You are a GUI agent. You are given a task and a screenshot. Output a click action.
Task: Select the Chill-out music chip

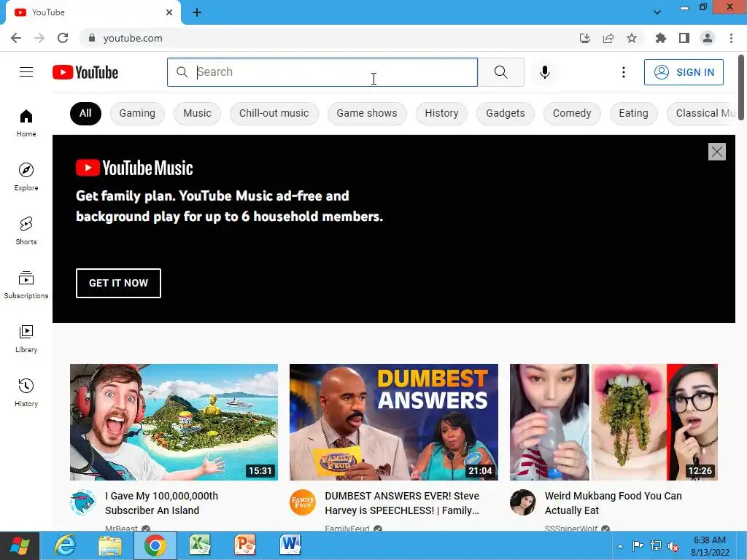[x=274, y=113]
